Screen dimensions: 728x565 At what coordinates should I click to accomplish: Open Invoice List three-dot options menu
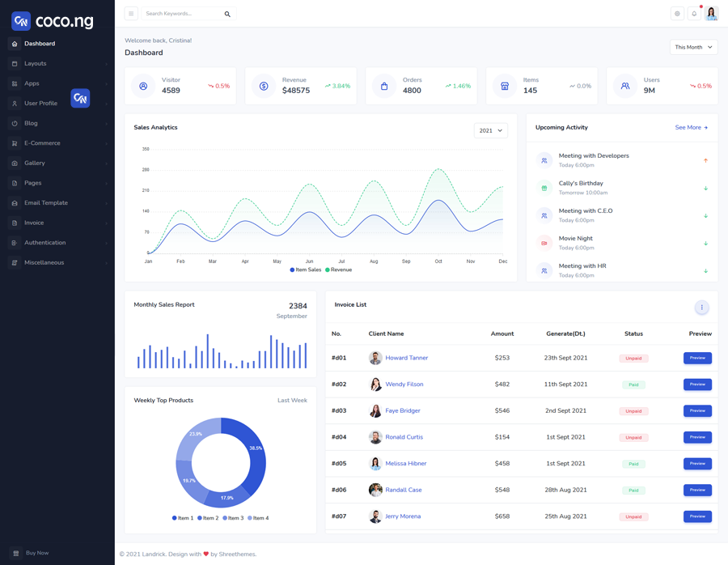pyautogui.click(x=701, y=308)
